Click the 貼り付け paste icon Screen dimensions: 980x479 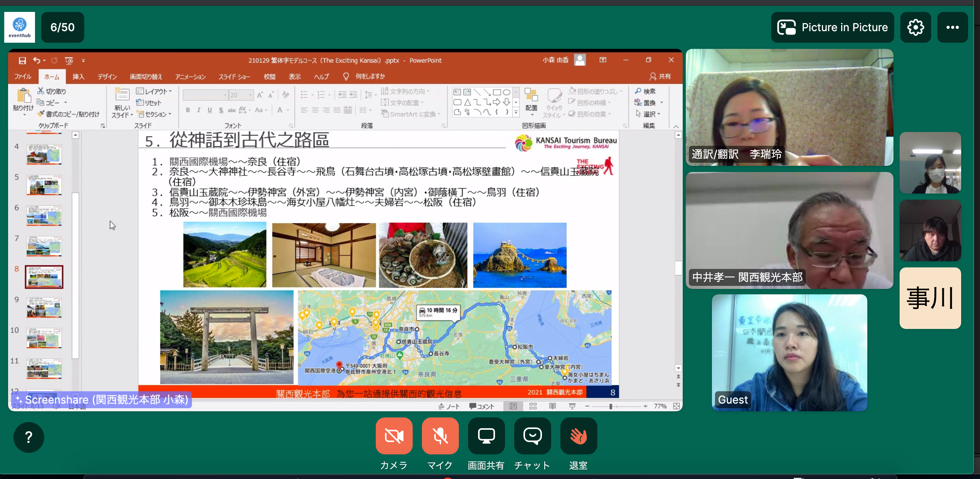pyautogui.click(x=23, y=96)
